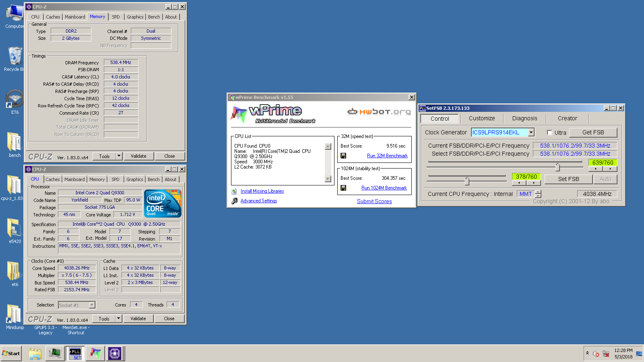644x362 pixels.
Task: Select the e5420 desktop file icon
Action: (x=15, y=231)
